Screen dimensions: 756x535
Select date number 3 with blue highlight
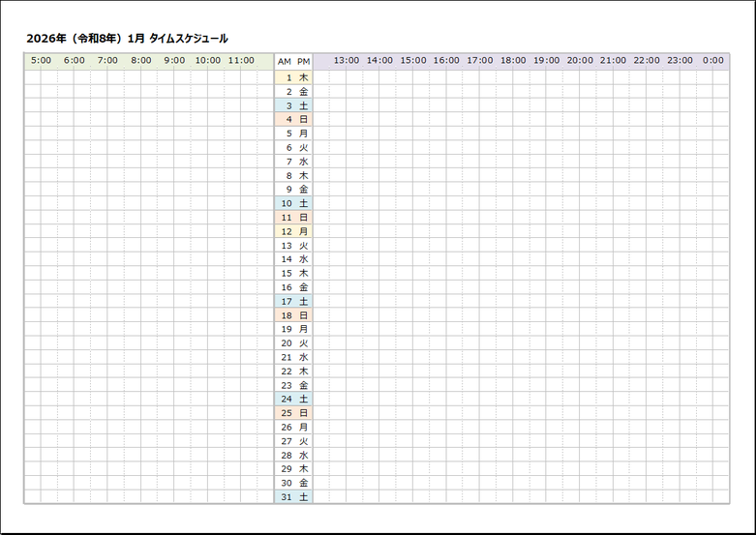click(287, 105)
